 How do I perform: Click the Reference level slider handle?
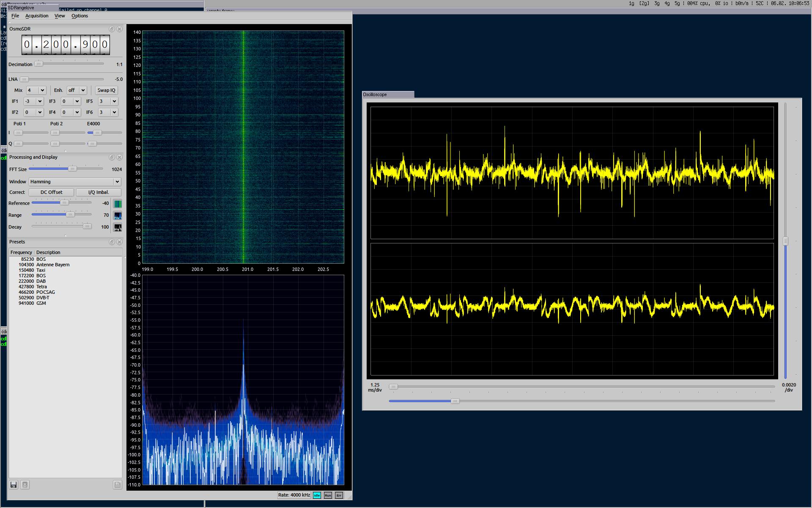pos(64,203)
